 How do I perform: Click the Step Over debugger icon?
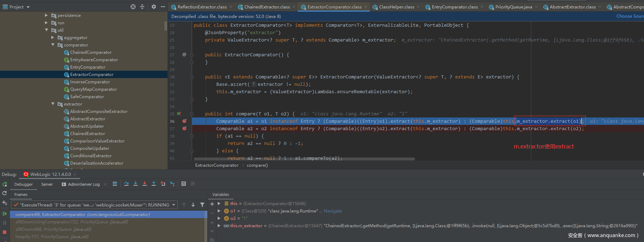[x=126, y=184]
